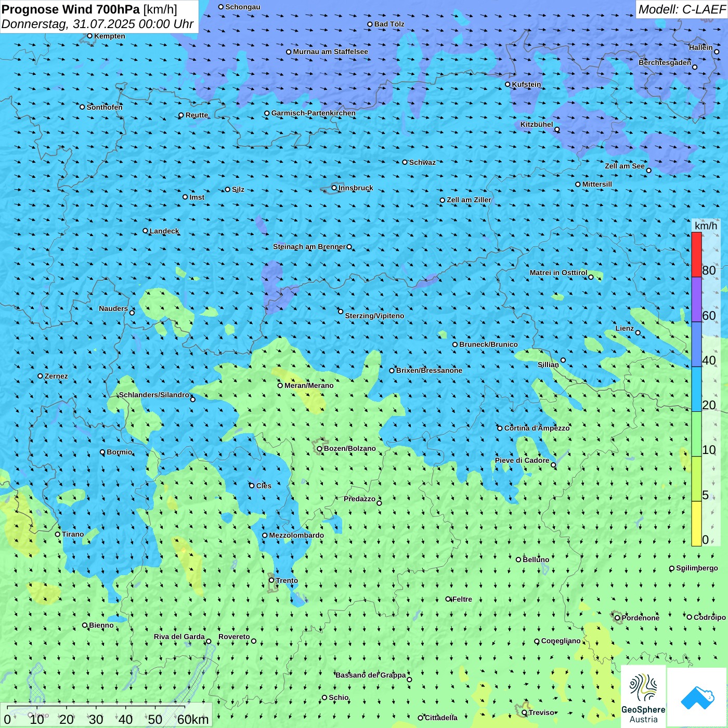Click the Spilimbergo location dot
Image resolution: width=728 pixels, height=728 pixels.
(x=672, y=568)
